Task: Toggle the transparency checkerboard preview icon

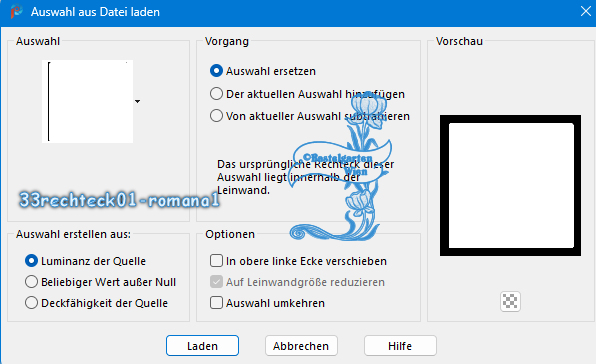Action: point(510,302)
